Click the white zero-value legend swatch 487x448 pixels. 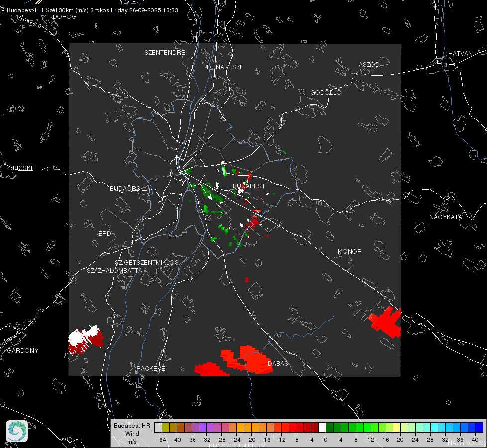[x=322, y=428]
